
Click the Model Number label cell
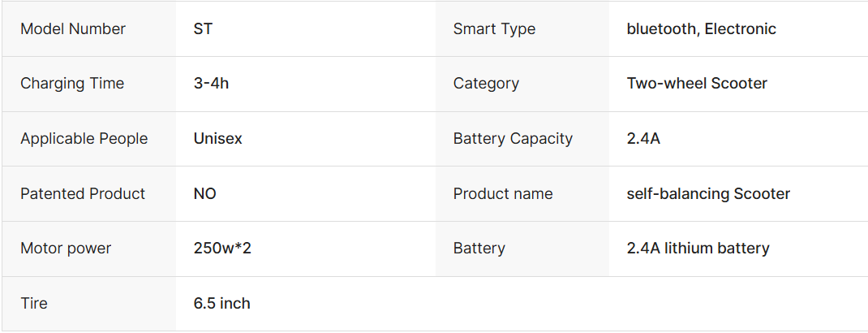73,29
